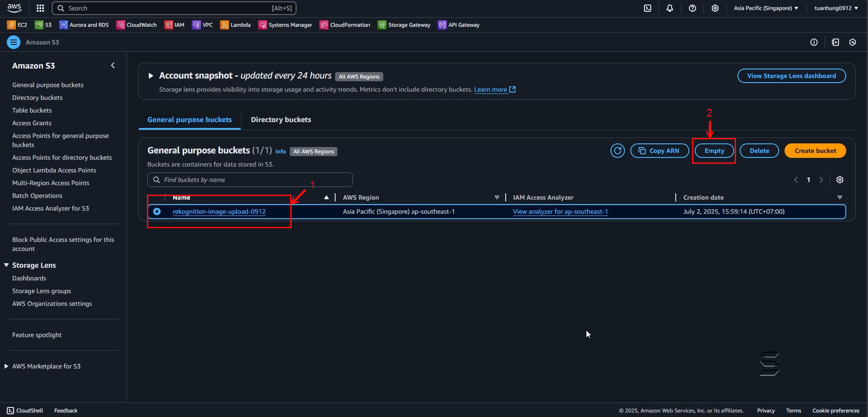Viewport: 868px width, 417px height.
Task: Open S3 shortcut in favorites bar
Action: 44,25
